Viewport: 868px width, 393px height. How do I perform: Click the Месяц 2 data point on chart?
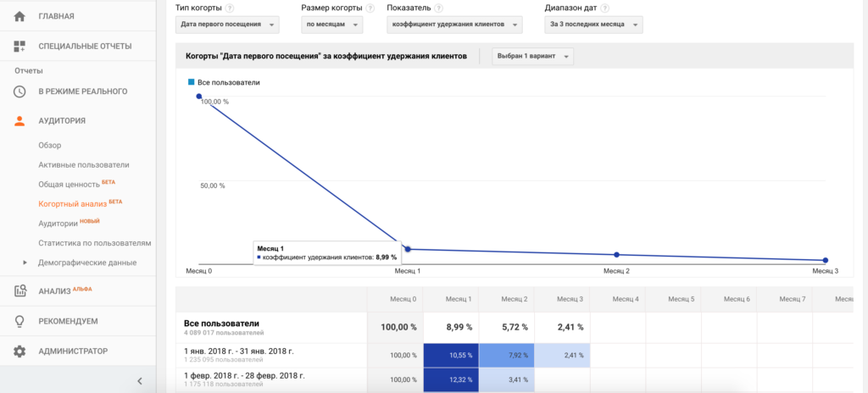616,254
